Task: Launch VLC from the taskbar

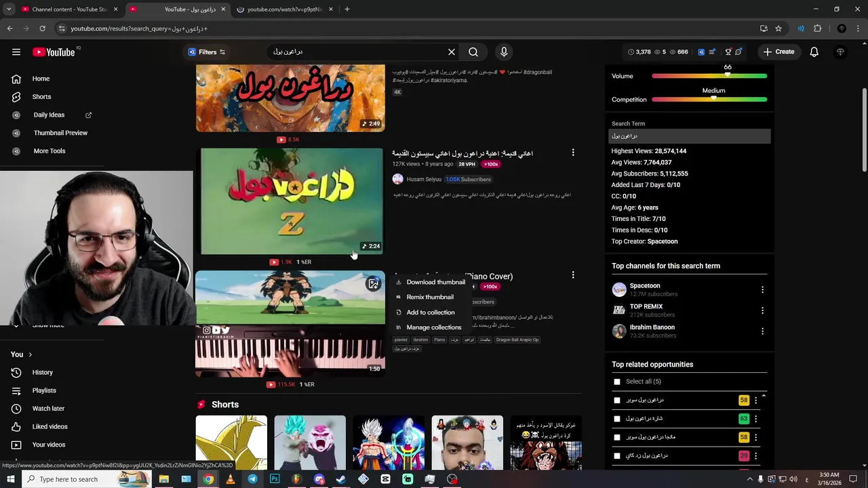Action: point(231,479)
